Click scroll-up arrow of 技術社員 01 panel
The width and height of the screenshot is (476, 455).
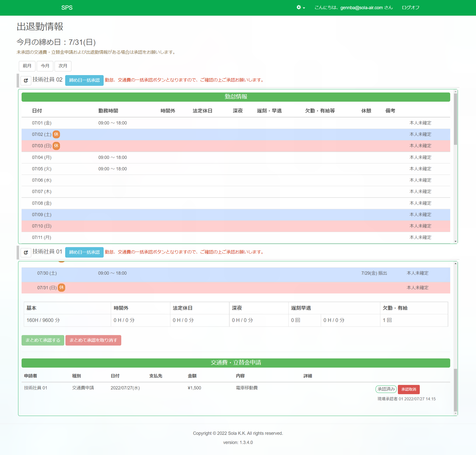(455, 264)
